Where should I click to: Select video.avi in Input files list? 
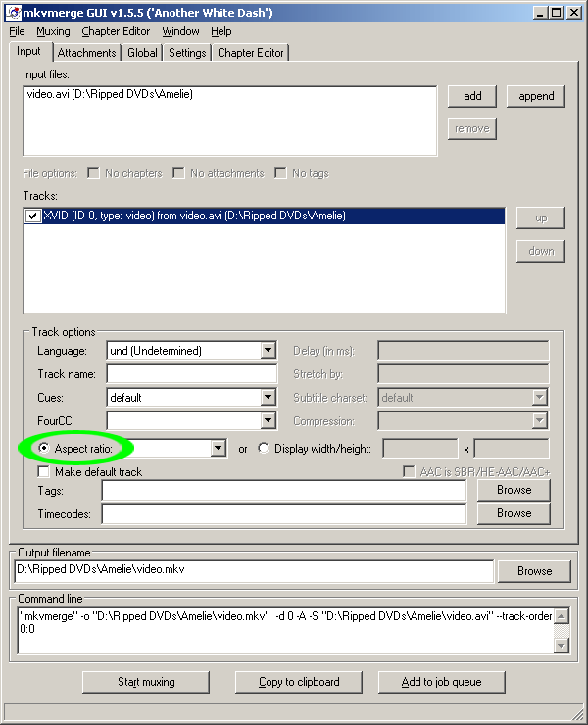[230, 94]
